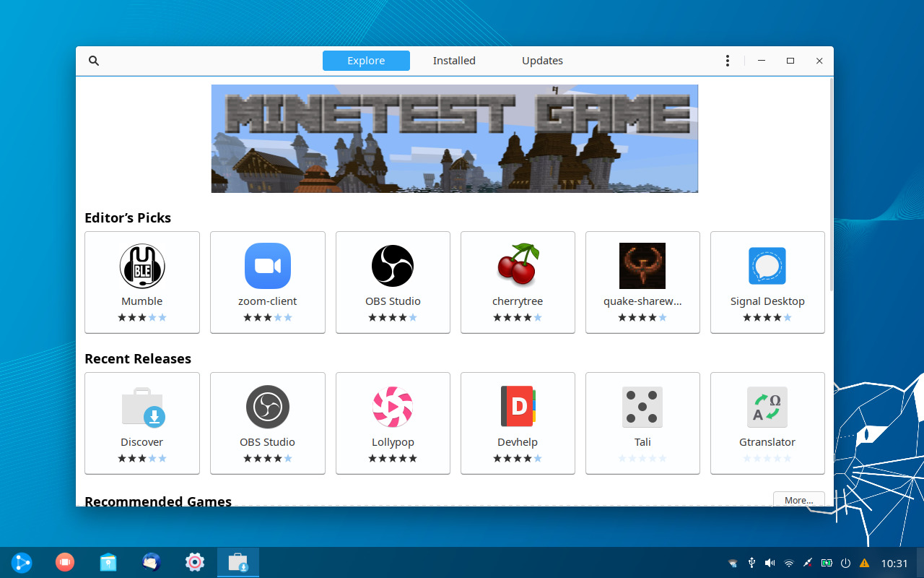This screenshot has height=578, width=924.
Task: Open the quake-shareware game tile
Action: [x=642, y=282]
